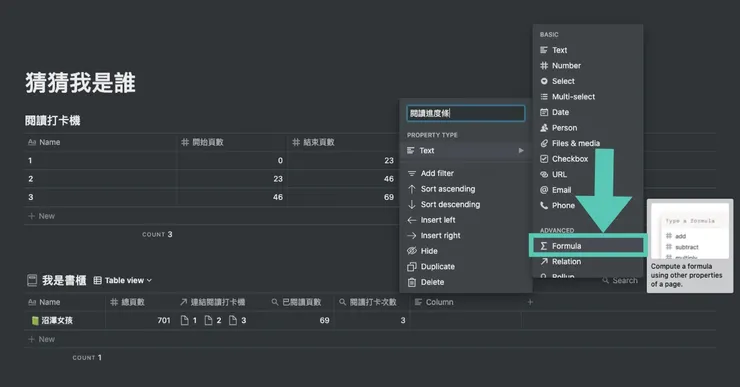Select the Checkbox property type

coord(588,159)
